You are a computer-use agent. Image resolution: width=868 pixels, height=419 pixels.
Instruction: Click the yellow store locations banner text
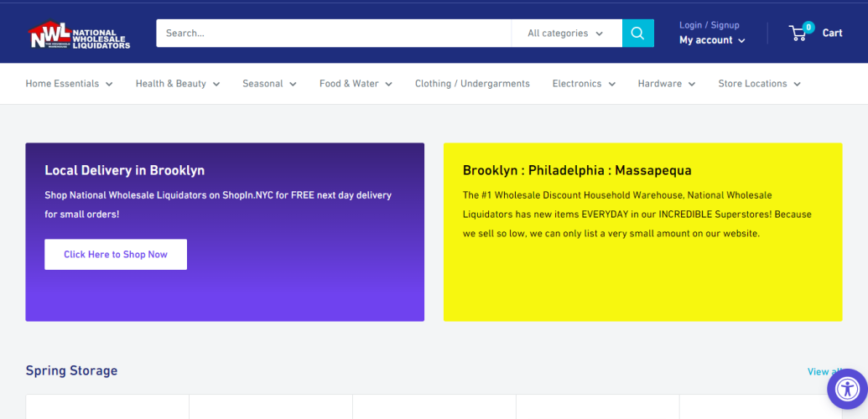[637, 215]
